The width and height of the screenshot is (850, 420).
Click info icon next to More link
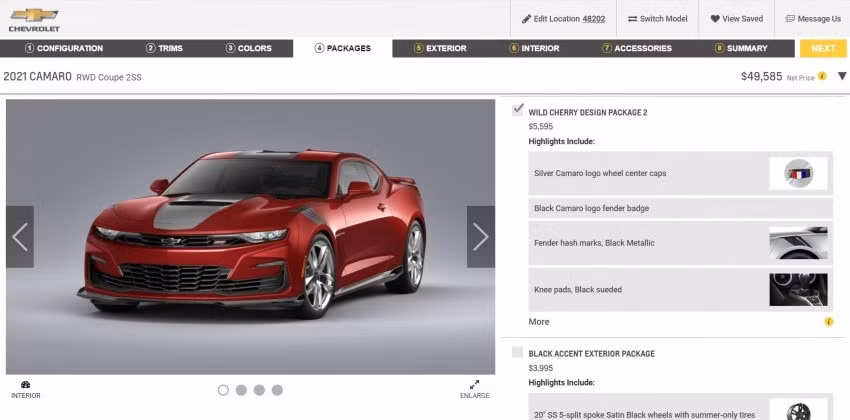[828, 322]
